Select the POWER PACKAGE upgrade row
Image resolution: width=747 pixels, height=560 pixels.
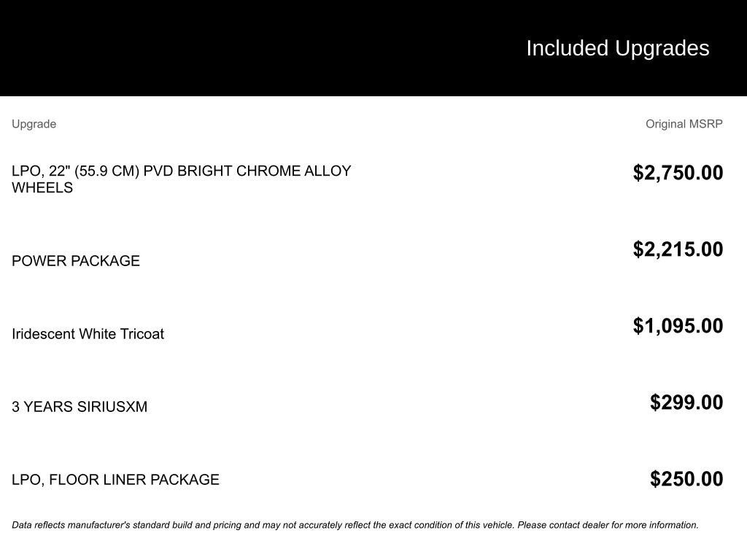pos(76,261)
